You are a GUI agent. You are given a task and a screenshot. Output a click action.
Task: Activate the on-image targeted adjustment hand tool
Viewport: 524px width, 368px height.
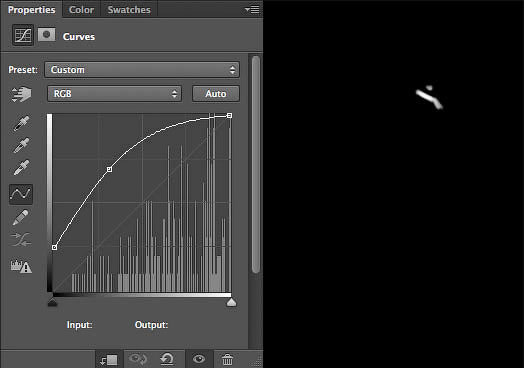(x=21, y=94)
